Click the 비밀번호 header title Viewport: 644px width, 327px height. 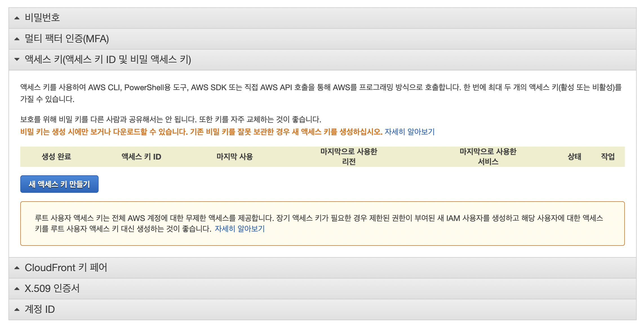tap(42, 18)
